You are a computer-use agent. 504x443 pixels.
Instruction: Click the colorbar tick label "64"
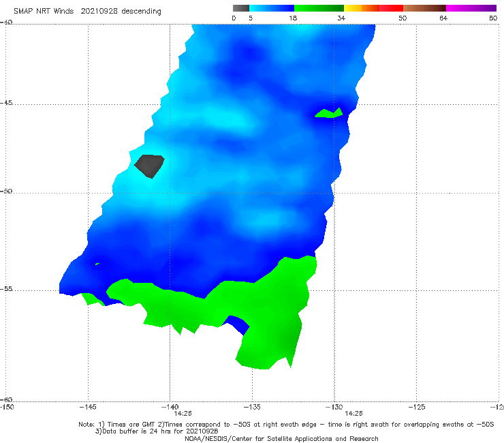pyautogui.click(x=443, y=18)
